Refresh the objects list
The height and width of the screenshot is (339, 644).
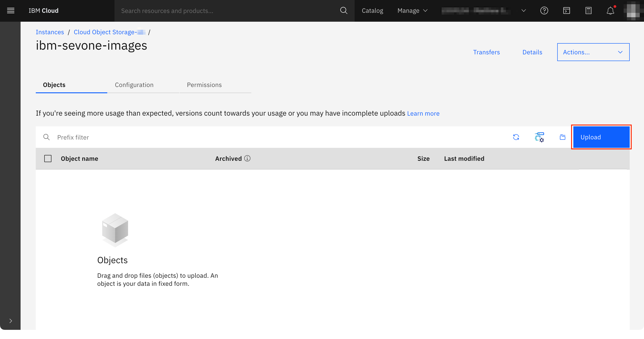click(x=516, y=137)
